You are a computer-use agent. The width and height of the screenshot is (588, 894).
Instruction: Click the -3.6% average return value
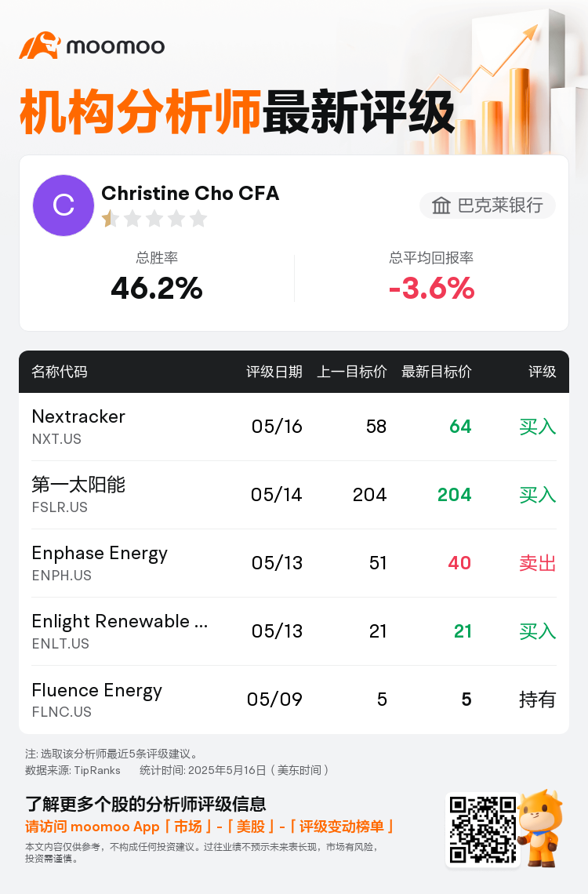[x=431, y=288]
